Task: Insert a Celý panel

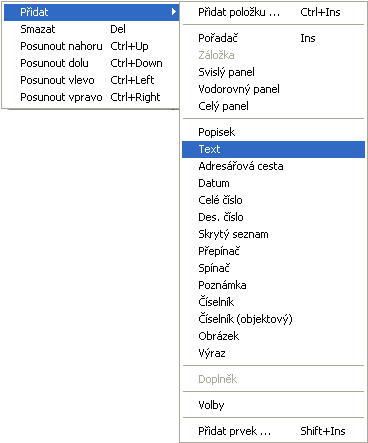Action: click(x=273, y=106)
